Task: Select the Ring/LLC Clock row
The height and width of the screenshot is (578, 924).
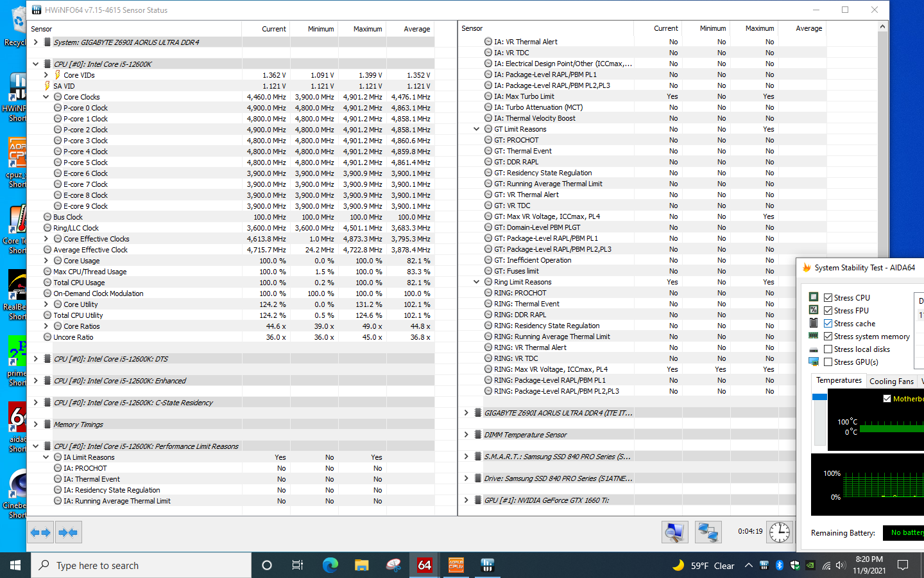Action: 231,228
